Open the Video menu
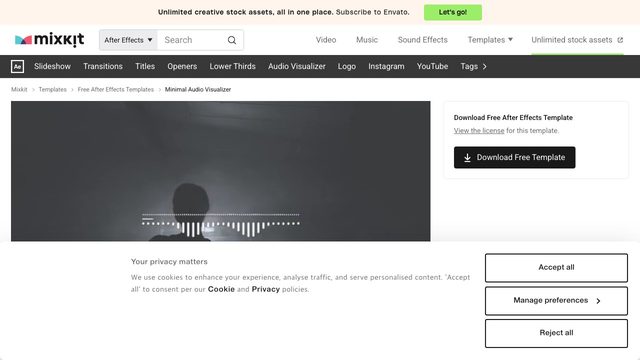Viewport: 640px width, 360px height. 326,40
